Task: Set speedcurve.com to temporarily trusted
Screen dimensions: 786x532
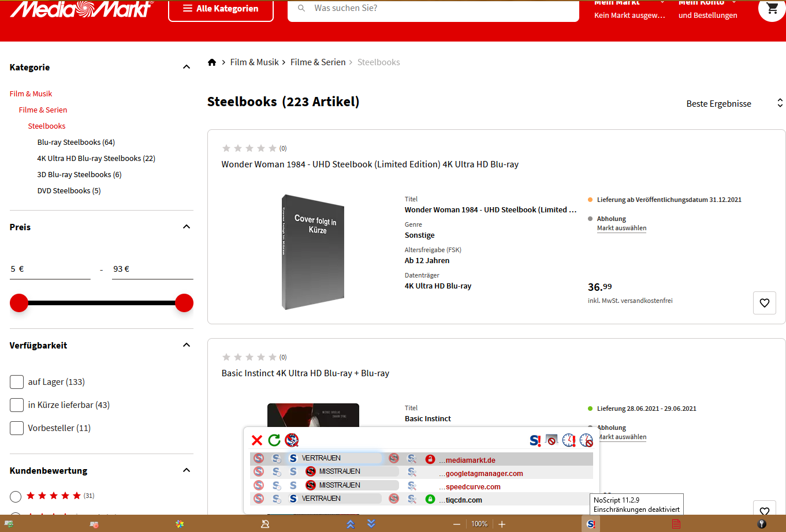Action: click(x=277, y=486)
